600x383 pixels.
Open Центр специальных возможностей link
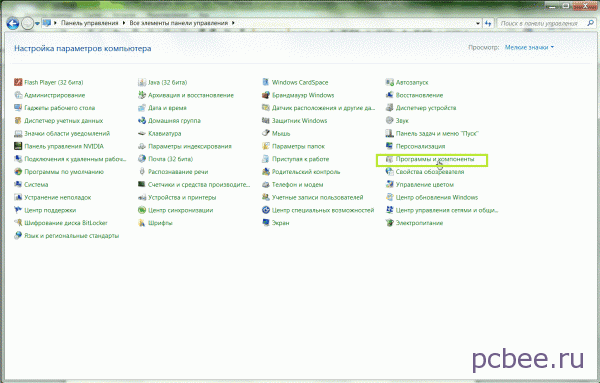(323, 210)
